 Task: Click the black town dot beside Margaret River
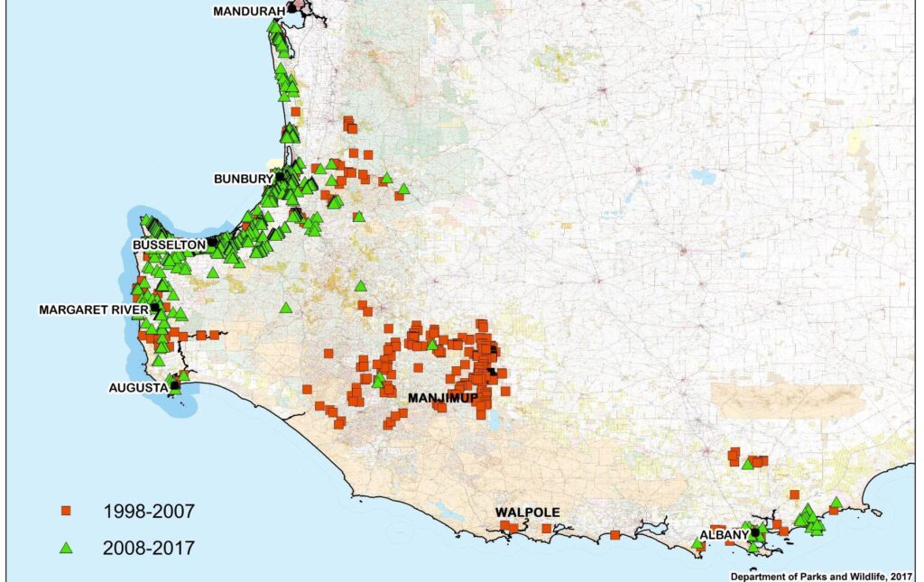click(x=154, y=308)
